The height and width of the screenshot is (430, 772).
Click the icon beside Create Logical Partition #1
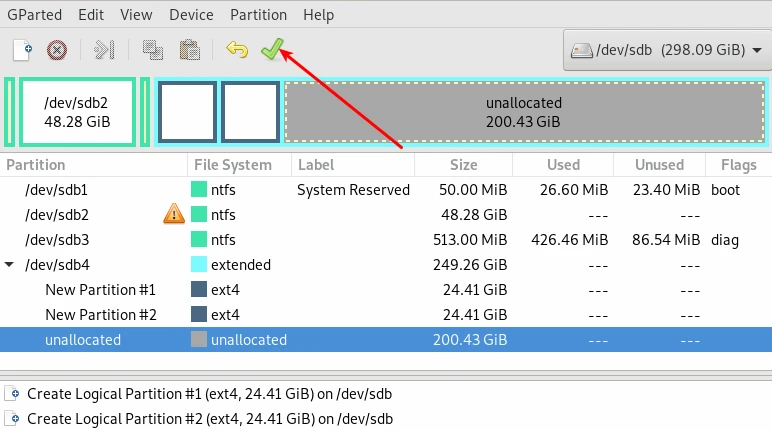(13, 394)
